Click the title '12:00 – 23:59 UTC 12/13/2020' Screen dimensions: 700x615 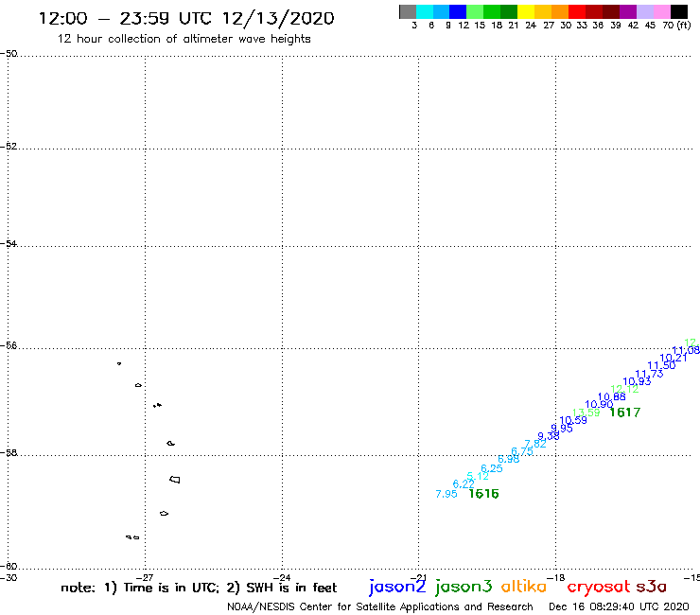pos(186,18)
